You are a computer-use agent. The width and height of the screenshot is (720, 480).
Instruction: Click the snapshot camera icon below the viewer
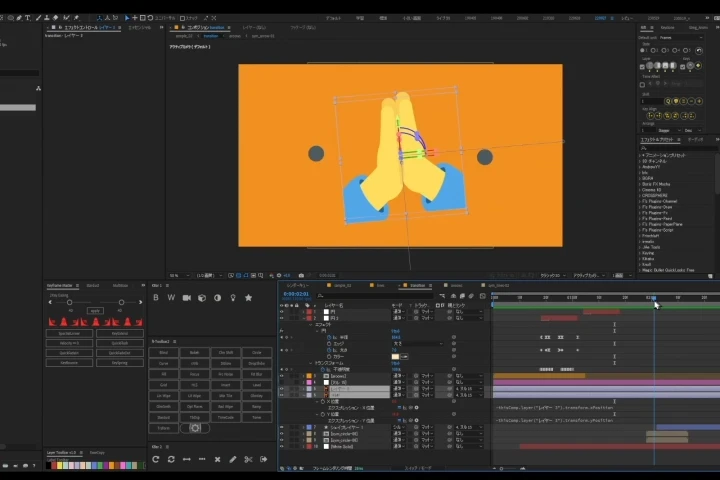point(301,275)
